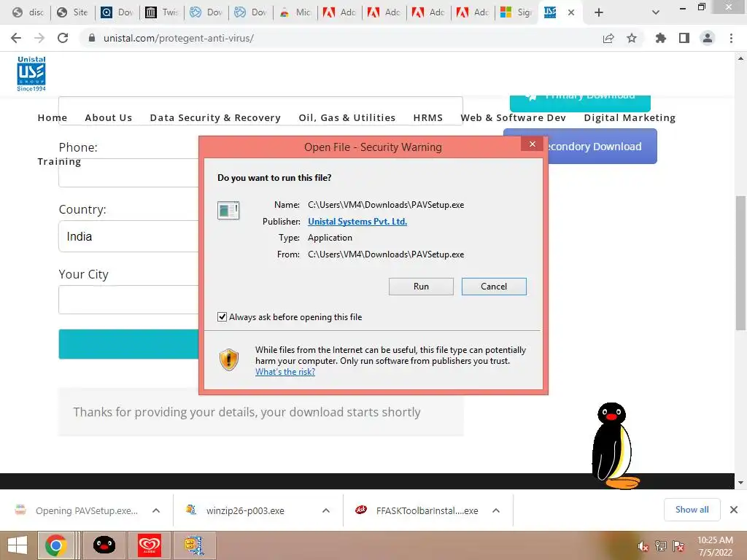Click the Secondary Download button
The height and width of the screenshot is (560, 747).
coord(602,146)
